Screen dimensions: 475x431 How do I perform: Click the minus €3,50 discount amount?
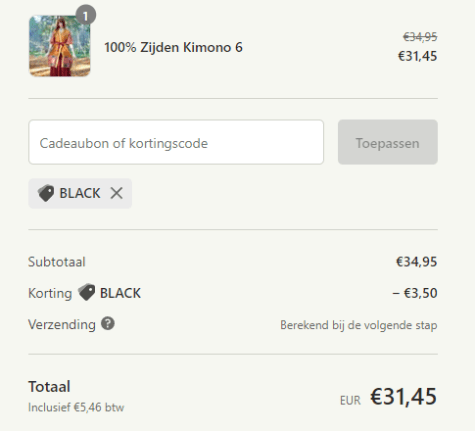pos(415,293)
